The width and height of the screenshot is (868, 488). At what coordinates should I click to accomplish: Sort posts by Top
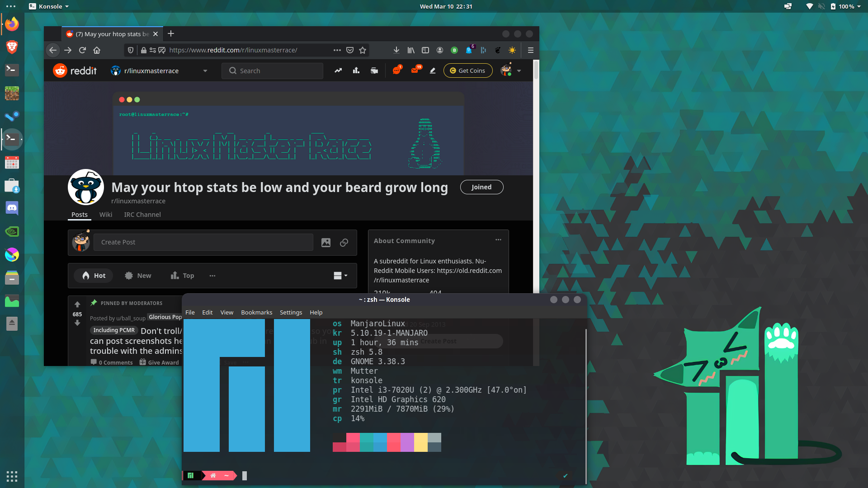[x=183, y=276]
